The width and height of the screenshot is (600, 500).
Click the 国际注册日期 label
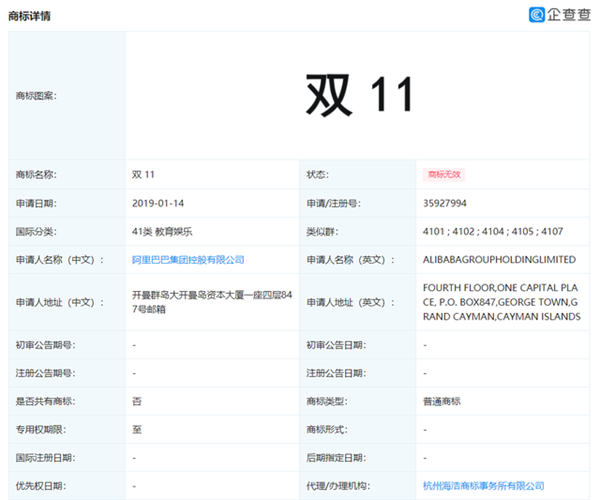point(45,458)
